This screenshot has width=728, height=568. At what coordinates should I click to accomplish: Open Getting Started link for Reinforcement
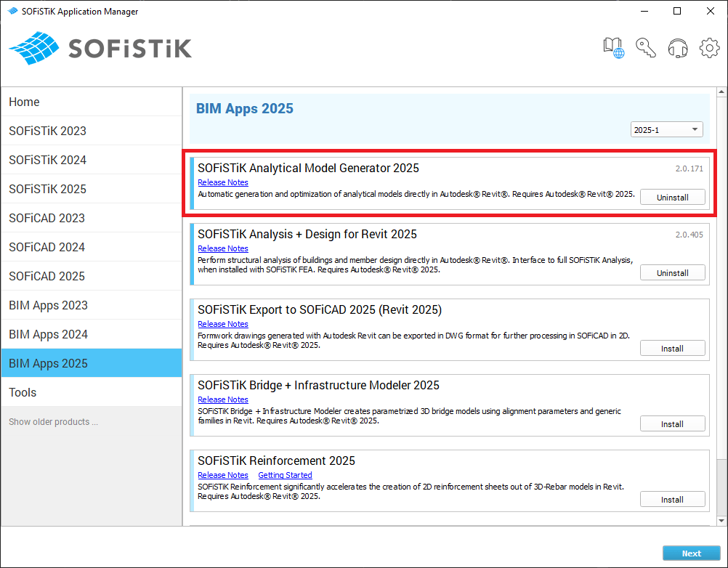(285, 475)
